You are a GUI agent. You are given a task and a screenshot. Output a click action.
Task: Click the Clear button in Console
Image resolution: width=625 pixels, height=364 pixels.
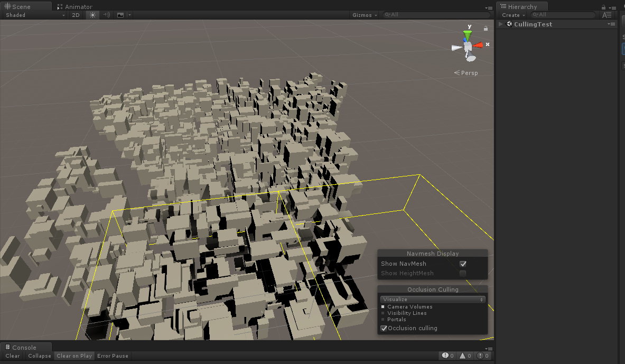coord(12,356)
